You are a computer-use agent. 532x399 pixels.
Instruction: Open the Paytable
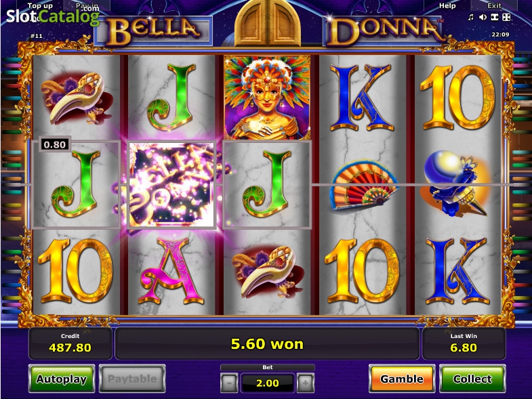[x=132, y=379]
